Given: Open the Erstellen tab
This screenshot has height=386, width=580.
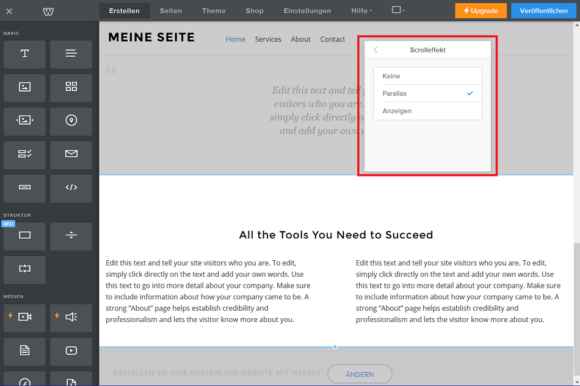Looking at the screenshot, I should click(x=124, y=11).
